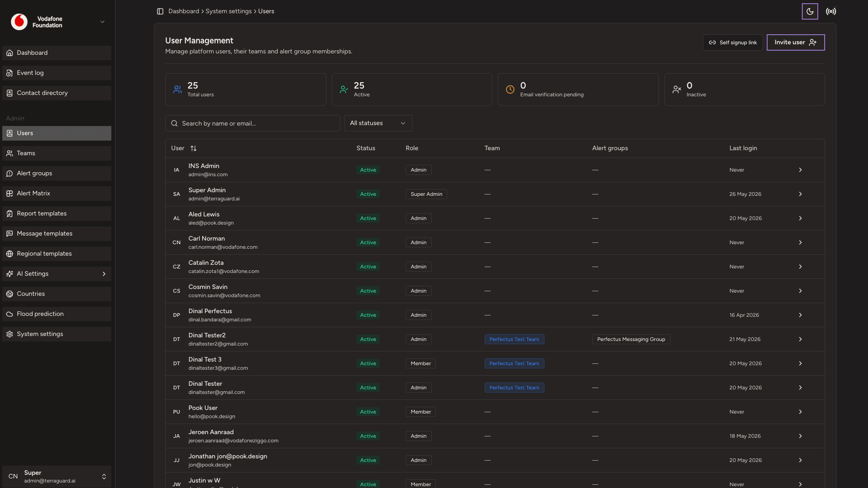The image size is (868, 488).
Task: Open Teams in the sidebar
Action: click(57, 153)
